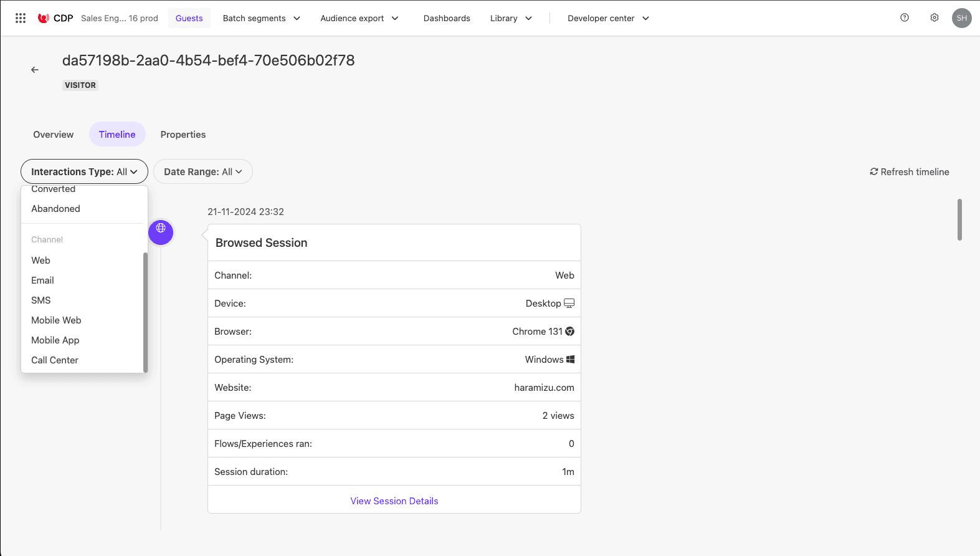Collapse the Interactions Type dropdown
The image size is (980, 556).
tap(84, 172)
